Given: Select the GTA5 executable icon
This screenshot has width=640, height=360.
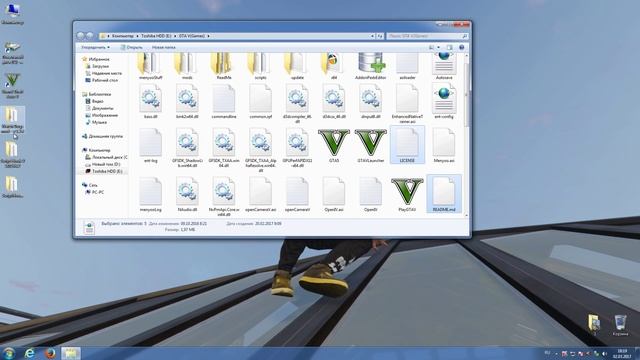Looking at the screenshot, I should click(334, 145).
